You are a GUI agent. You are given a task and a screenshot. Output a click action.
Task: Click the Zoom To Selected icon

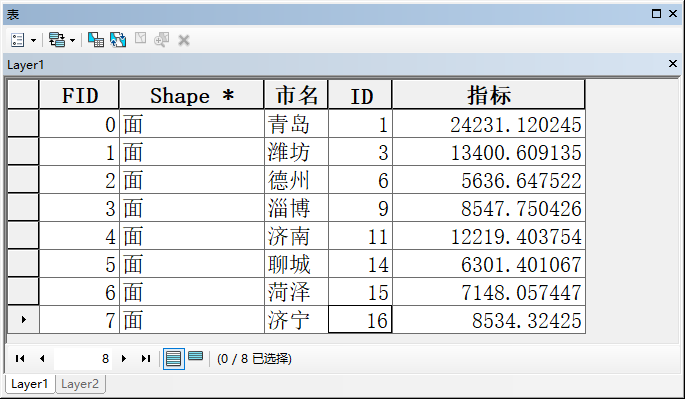tap(162, 40)
